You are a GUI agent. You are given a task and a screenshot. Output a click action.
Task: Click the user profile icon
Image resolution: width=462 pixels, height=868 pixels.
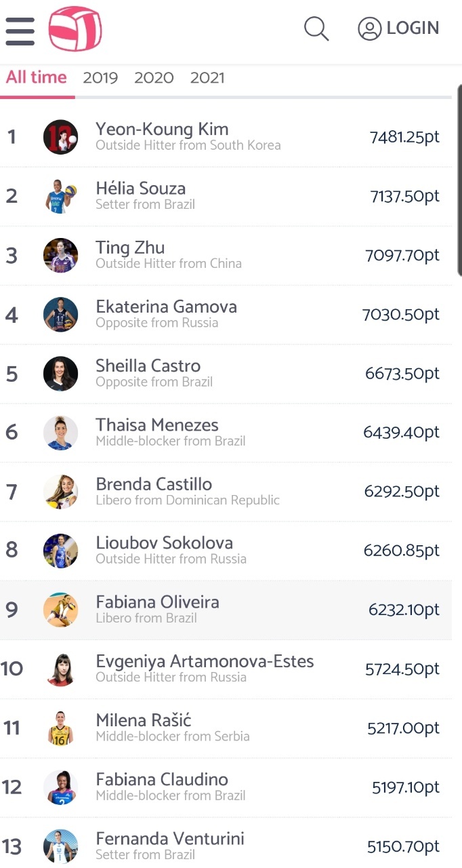coord(370,28)
